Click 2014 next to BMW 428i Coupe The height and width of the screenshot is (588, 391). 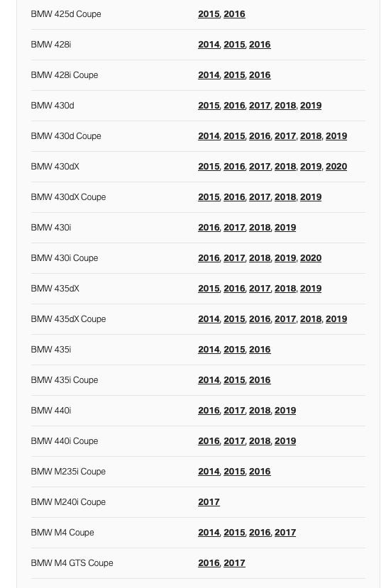[x=209, y=75]
